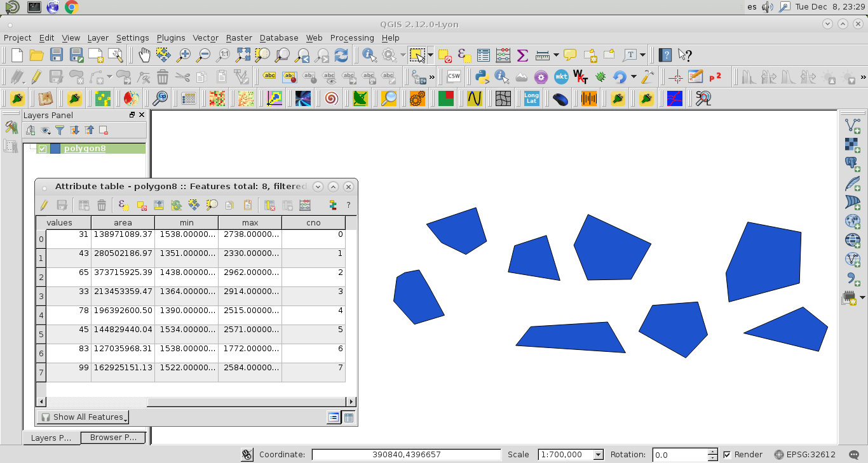Image resolution: width=868 pixels, height=463 pixels.
Task: Click the polygon8 blue color swatch
Action: click(55, 149)
